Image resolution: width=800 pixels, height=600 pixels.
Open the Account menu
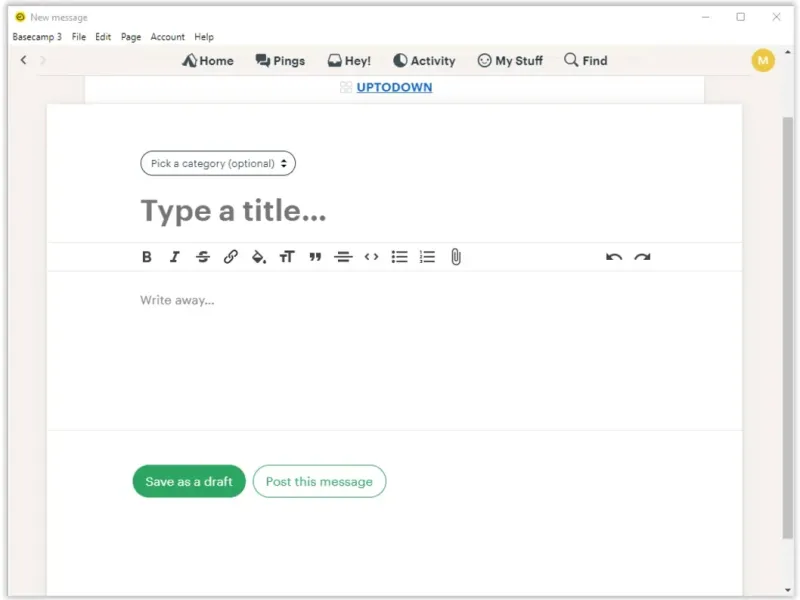(167, 37)
